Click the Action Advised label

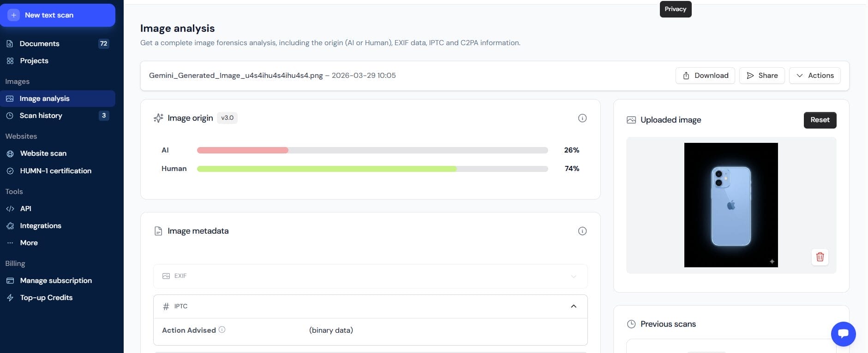[189, 330]
